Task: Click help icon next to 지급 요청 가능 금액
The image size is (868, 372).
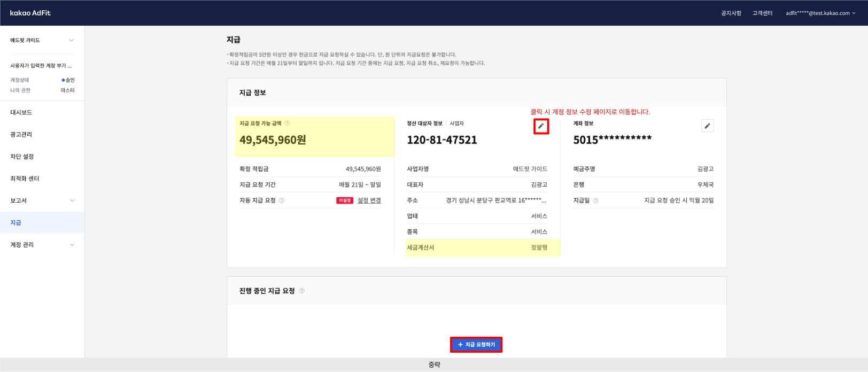Action: 287,123
